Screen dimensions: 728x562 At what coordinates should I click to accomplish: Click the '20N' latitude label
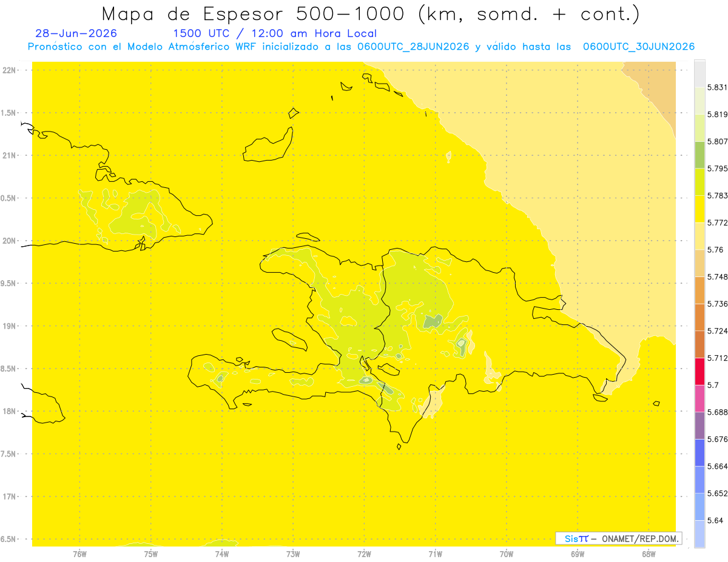9,241
